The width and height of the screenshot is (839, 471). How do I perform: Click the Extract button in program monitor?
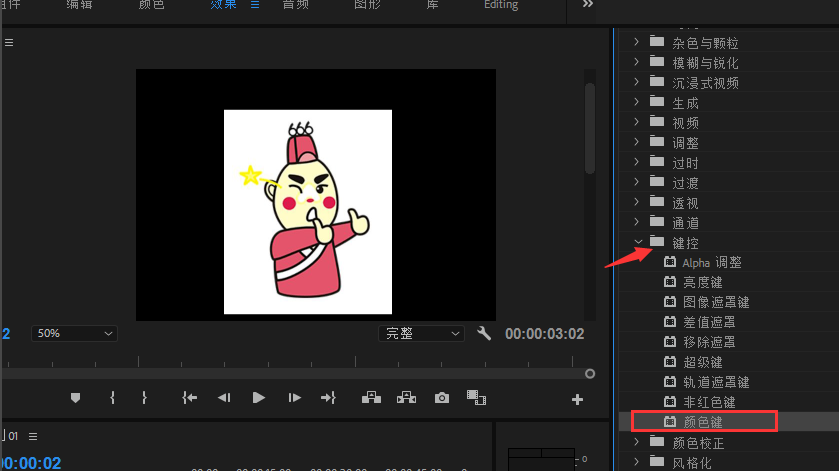[406, 398]
